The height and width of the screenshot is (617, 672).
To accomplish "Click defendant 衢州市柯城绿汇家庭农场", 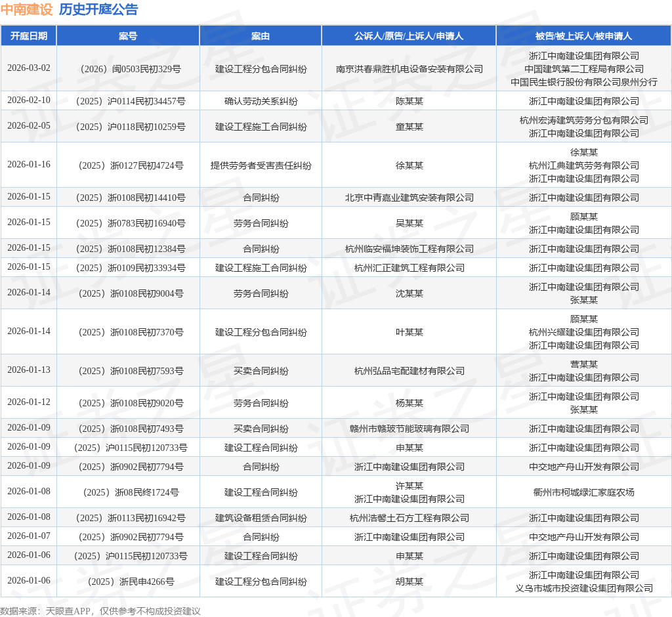I will coord(584,492).
